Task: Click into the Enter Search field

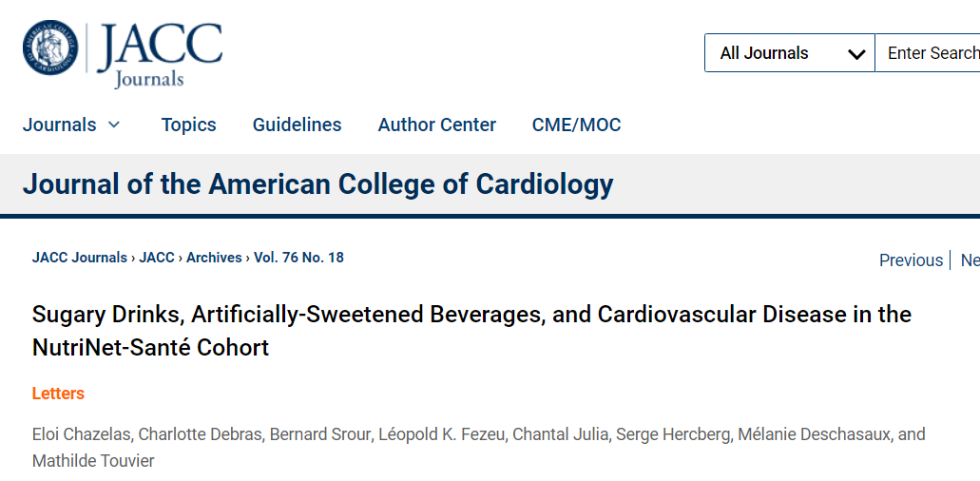Action: tap(928, 53)
